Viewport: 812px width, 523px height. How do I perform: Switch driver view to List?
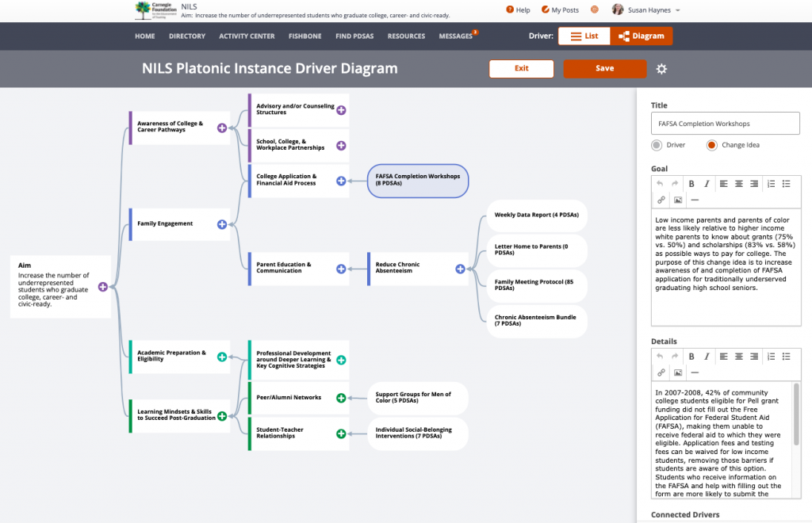click(x=584, y=36)
